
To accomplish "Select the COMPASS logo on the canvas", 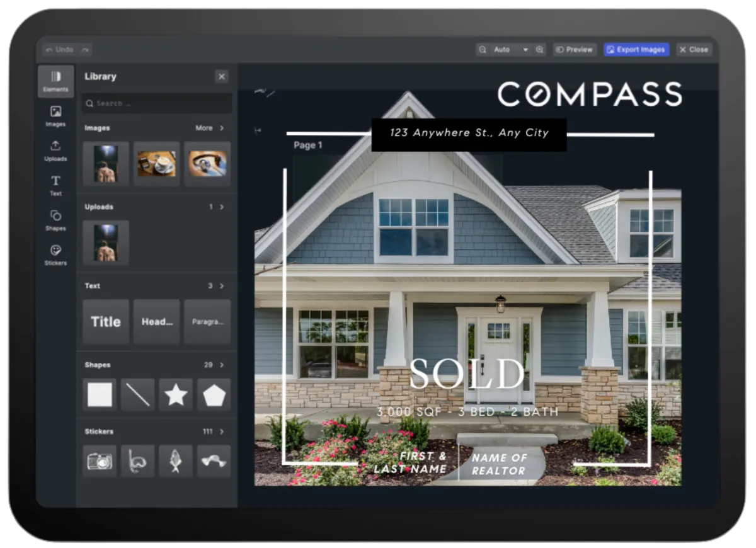I will (x=590, y=94).
